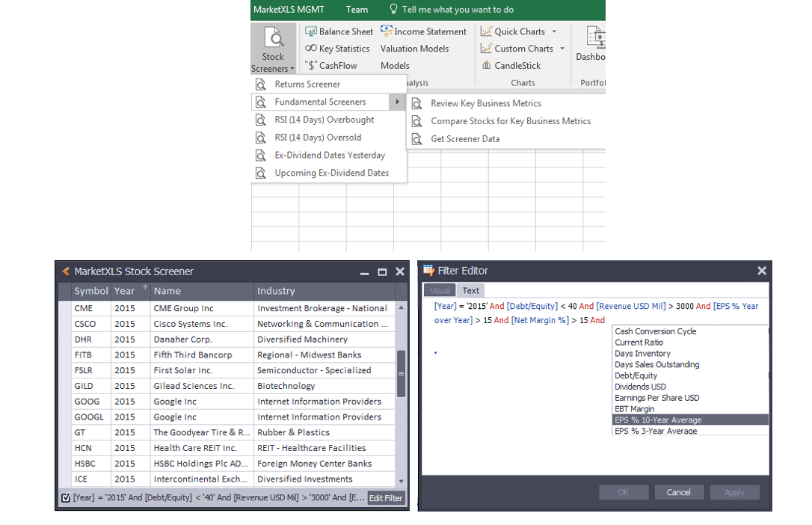812x525 pixels.
Task: Click the Apply button in Filter Editor
Action: 734,492
